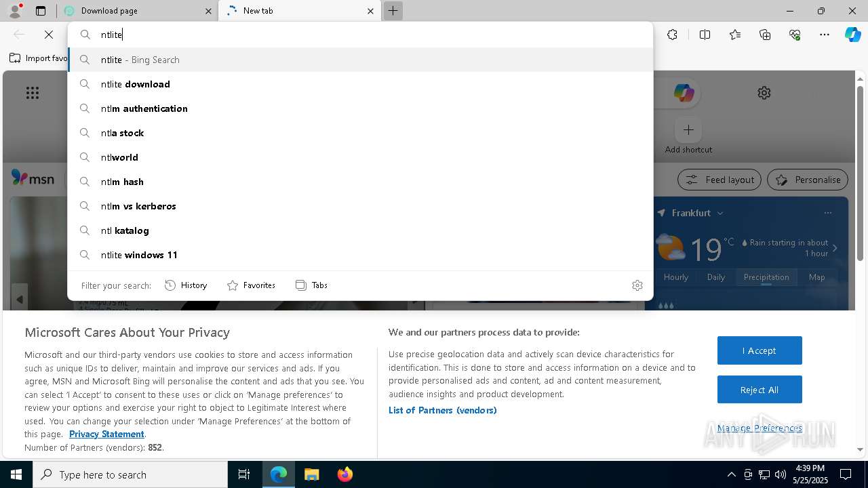Image resolution: width=868 pixels, height=488 pixels.
Task: Choose the 'ntlworld' suggestion
Action: pyautogui.click(x=360, y=157)
